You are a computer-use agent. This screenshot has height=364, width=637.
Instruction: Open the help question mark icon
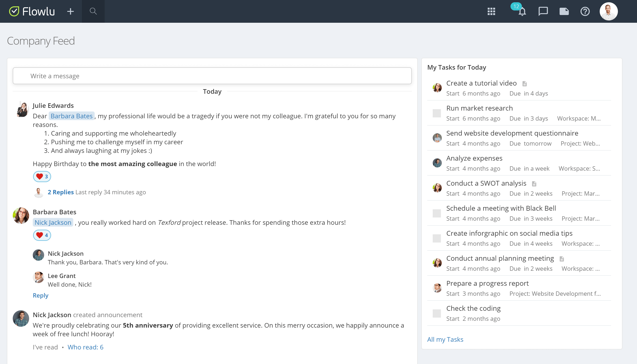coord(585,11)
